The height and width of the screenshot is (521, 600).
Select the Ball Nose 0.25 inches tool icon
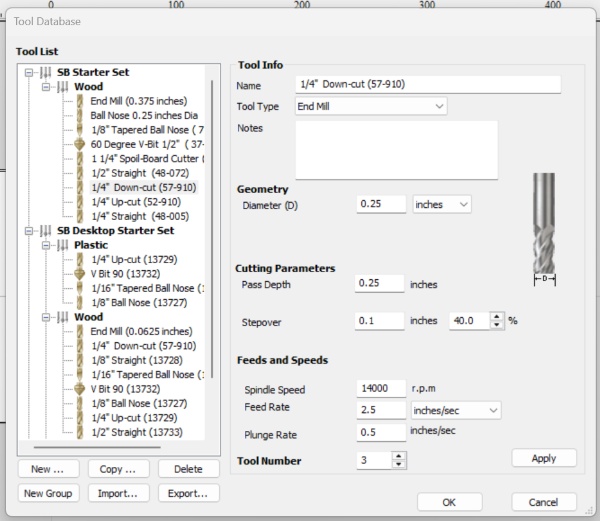tap(81, 115)
